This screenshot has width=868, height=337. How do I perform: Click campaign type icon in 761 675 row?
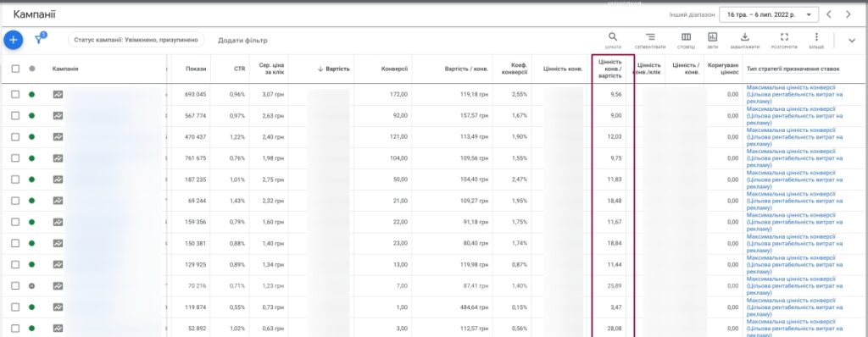(58, 158)
